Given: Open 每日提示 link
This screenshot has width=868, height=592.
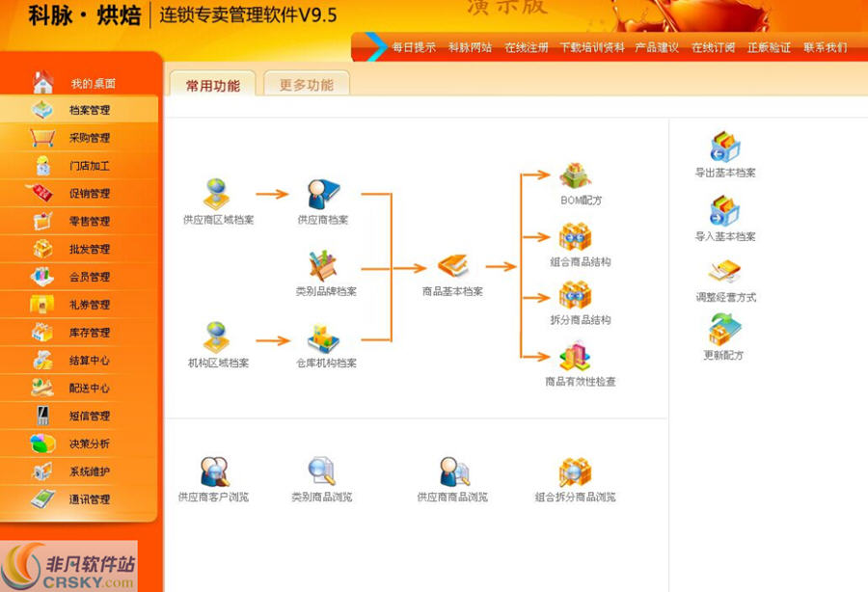Looking at the screenshot, I should [414, 47].
